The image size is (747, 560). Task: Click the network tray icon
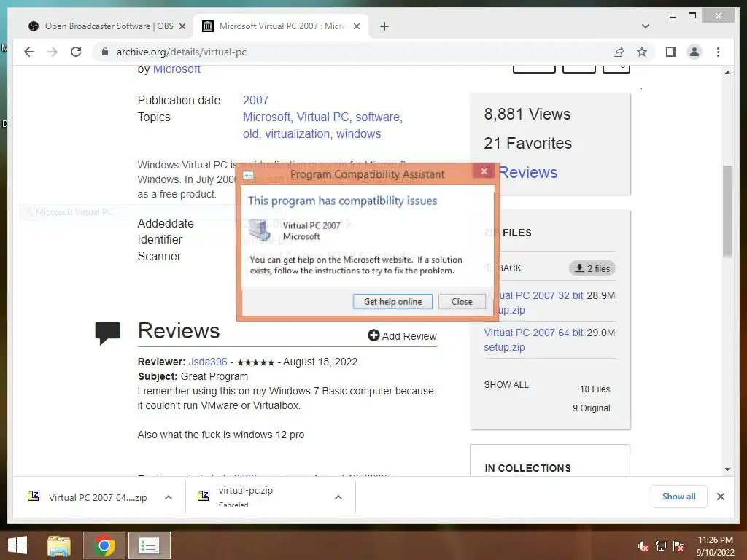point(661,546)
